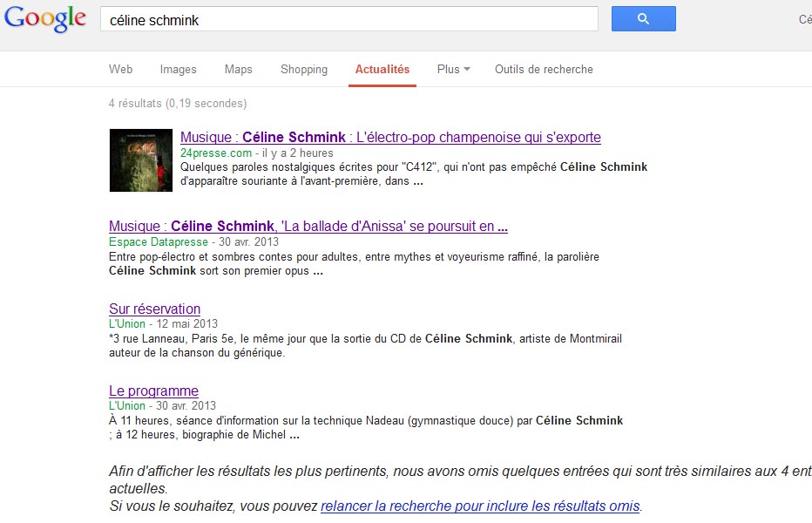812x523 pixels.
Task: Open Outils de recherche options
Action: coord(544,70)
